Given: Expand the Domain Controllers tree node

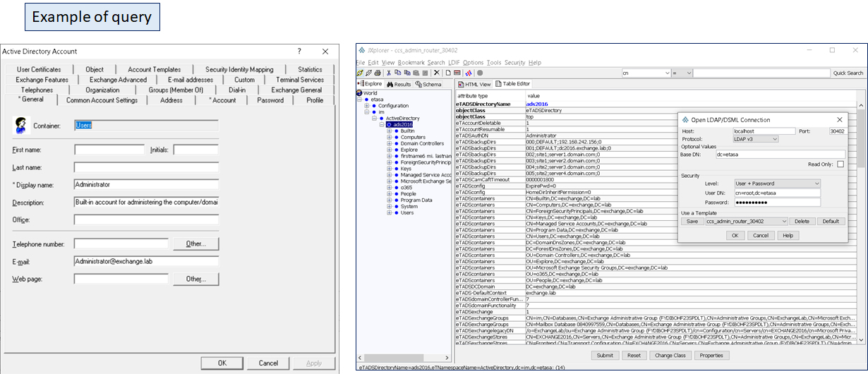Looking at the screenshot, I should point(390,143).
